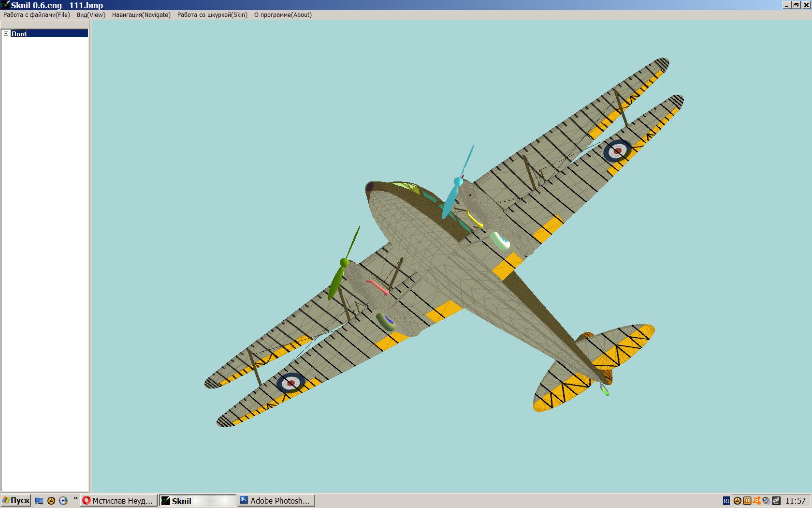Click the Show Desktop quick launch icon

(39, 501)
